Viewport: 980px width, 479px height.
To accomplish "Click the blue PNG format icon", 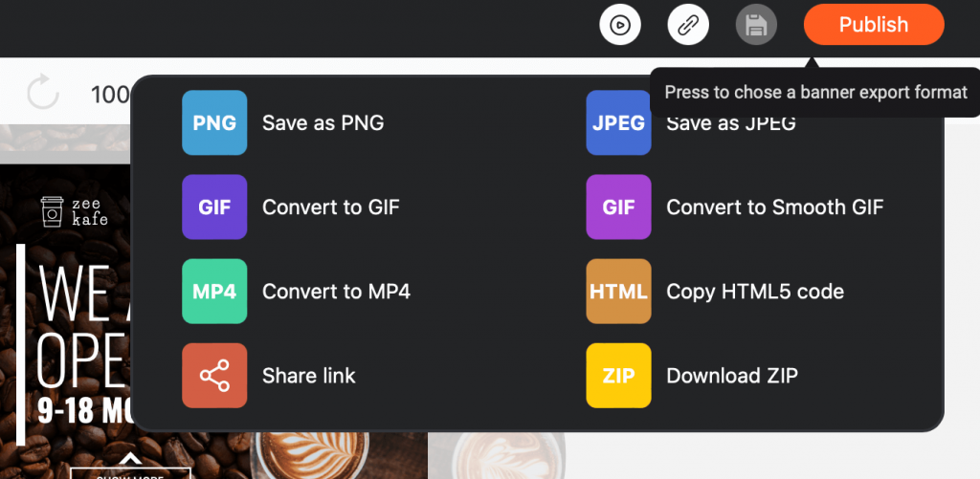I will pos(214,122).
